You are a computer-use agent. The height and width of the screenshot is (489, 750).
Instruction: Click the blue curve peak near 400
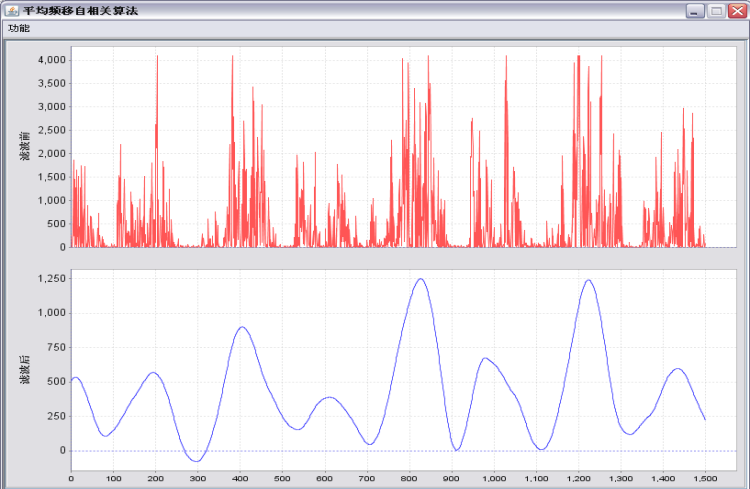tap(241, 327)
